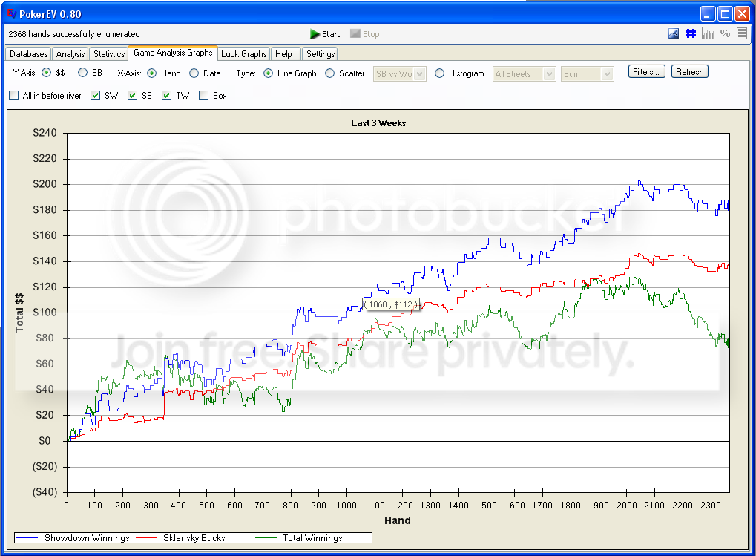
Task: Click the grey Stop button
Action: (x=365, y=33)
